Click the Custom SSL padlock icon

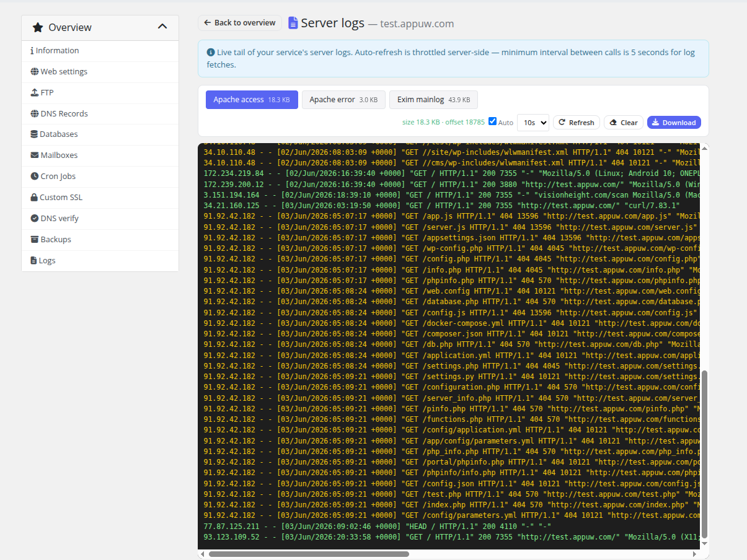pos(34,198)
